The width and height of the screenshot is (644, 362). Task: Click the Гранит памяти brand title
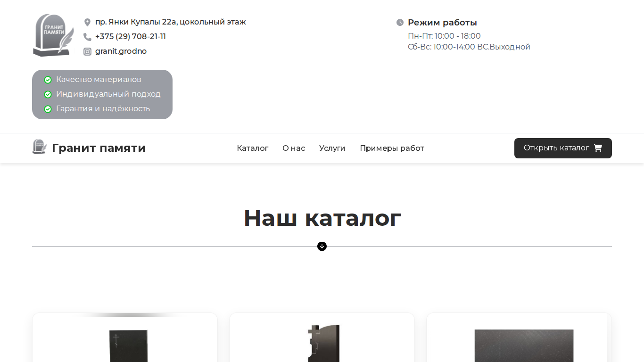[99, 148]
